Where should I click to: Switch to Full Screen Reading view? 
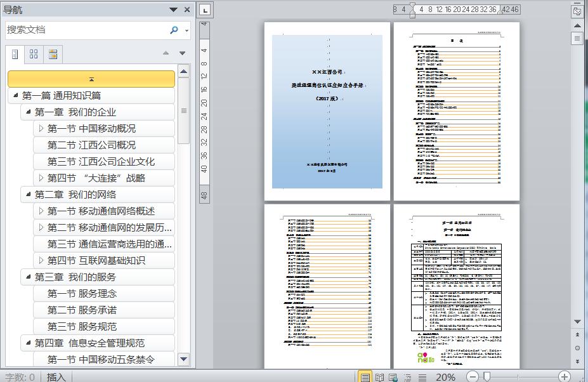coord(379,377)
